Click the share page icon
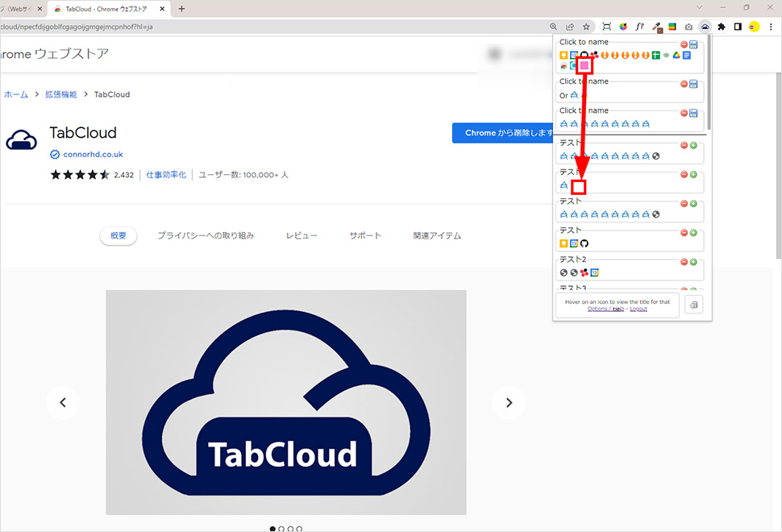Viewport: 782px width, 532px height. (569, 27)
